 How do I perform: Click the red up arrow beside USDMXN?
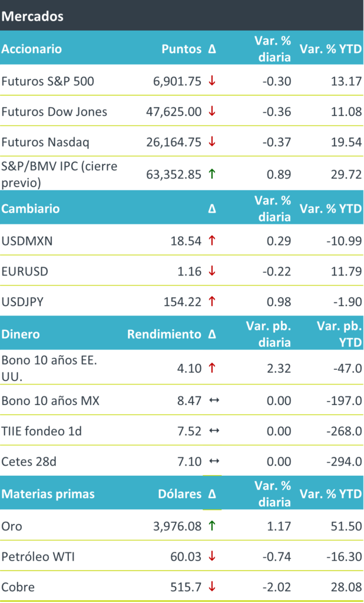(x=212, y=240)
